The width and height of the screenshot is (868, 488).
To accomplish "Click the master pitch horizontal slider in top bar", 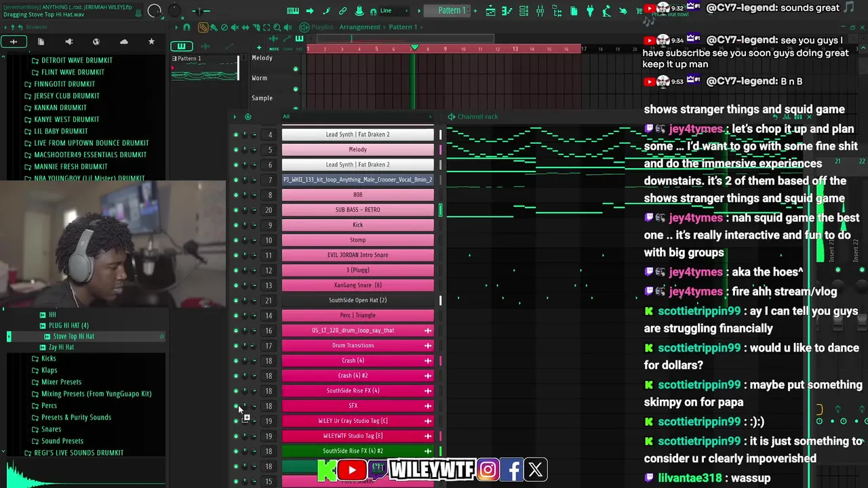I will [x=201, y=11].
